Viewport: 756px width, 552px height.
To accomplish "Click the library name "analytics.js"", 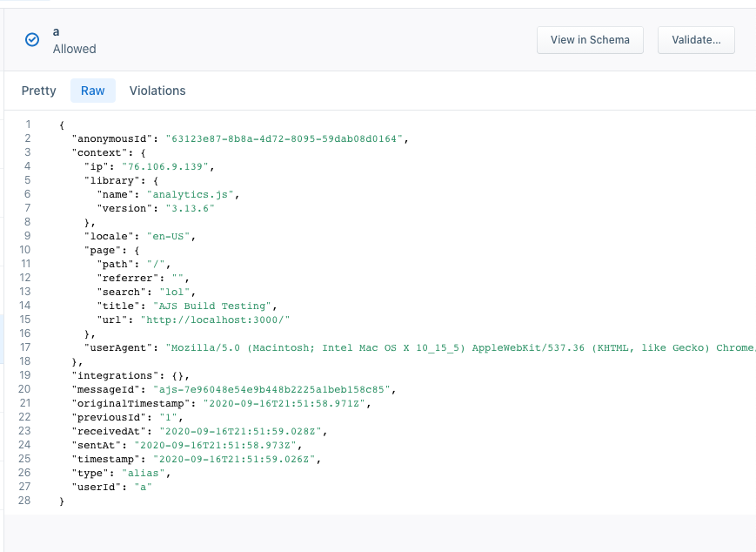I will 191,195.
